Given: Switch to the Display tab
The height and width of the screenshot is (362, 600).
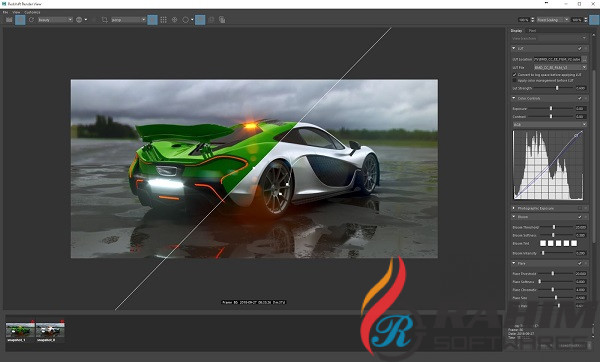Looking at the screenshot, I should (516, 31).
